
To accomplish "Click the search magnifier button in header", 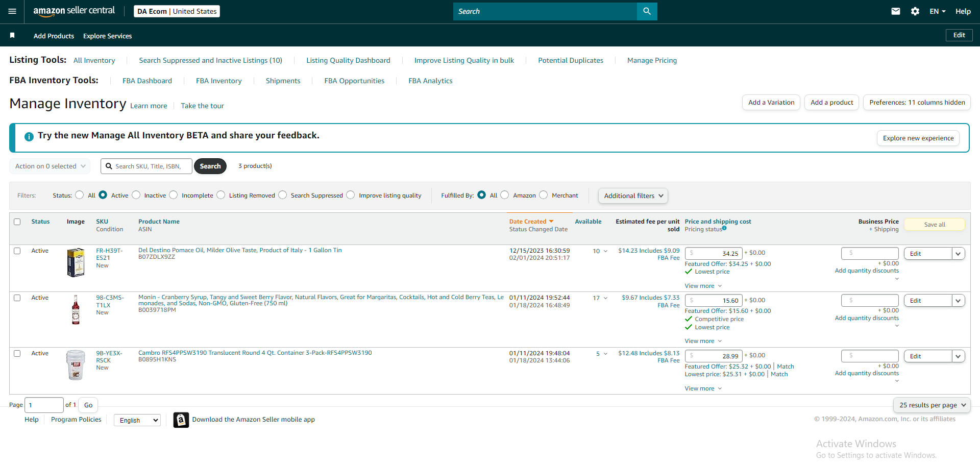I will tap(647, 11).
